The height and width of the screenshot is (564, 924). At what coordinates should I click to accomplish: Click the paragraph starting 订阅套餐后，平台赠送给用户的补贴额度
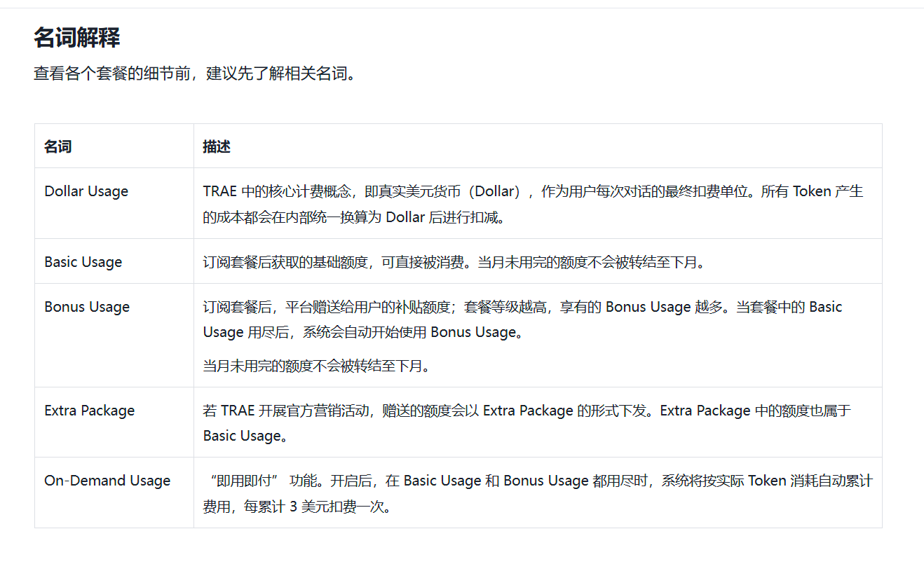click(x=522, y=319)
